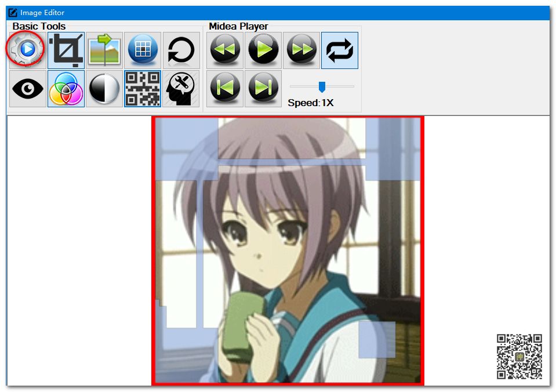Open the RGB color circles tool
The height and width of the screenshot is (392, 556).
(x=66, y=88)
